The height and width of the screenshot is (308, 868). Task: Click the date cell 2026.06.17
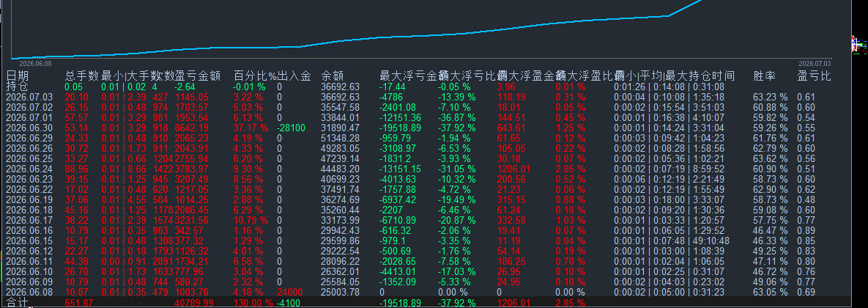[x=29, y=221]
